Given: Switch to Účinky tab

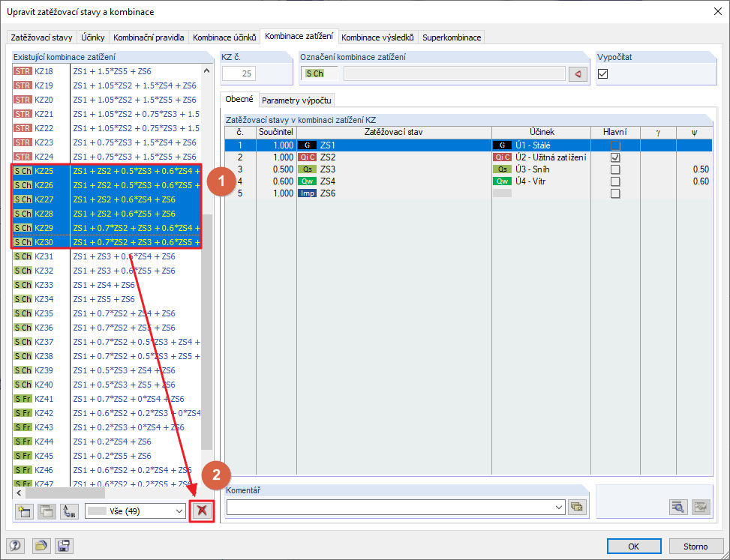Looking at the screenshot, I should pyautogui.click(x=92, y=37).
